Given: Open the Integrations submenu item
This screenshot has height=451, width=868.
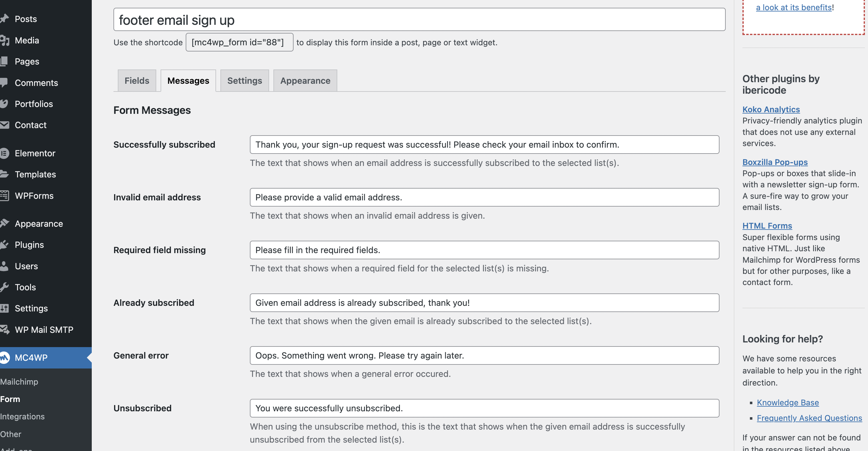Looking at the screenshot, I should click(x=22, y=416).
